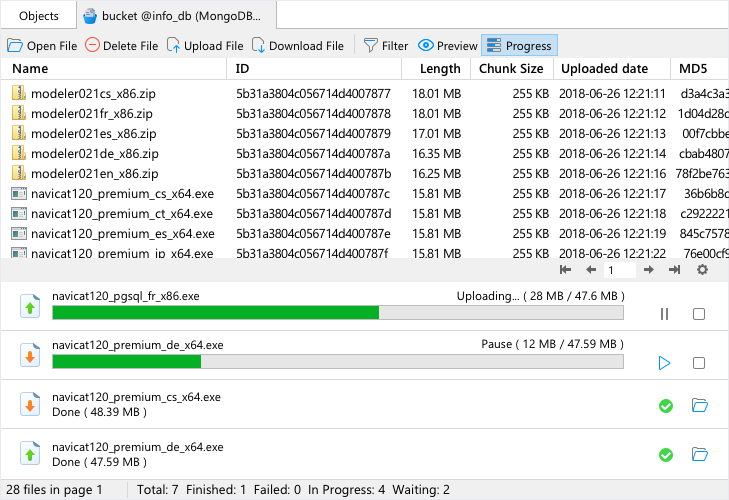The width and height of the screenshot is (729, 500).
Task: Click 'In Progress: 4' in status bar
Action: point(346,490)
